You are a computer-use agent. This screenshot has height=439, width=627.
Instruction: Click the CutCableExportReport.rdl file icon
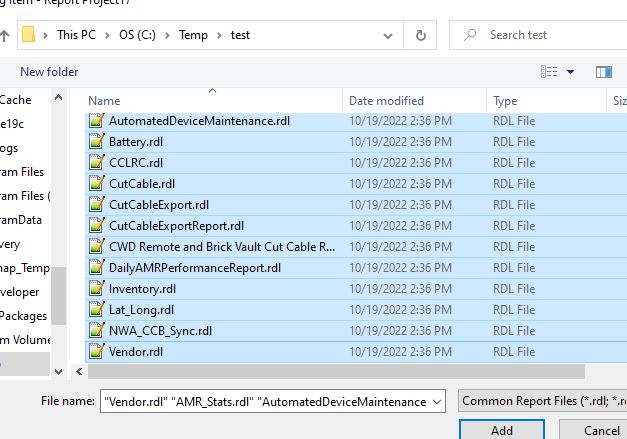96,225
